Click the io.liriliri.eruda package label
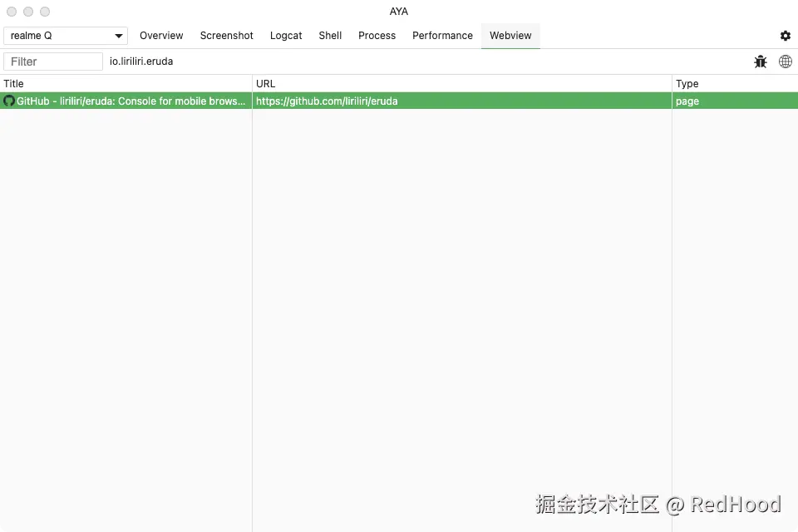The height and width of the screenshot is (532, 798). (141, 61)
